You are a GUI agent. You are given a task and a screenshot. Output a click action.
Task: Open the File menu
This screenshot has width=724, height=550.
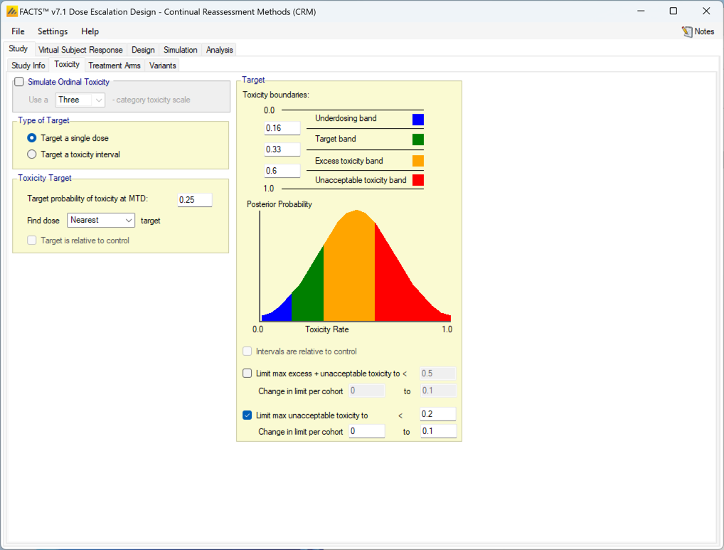(18, 31)
